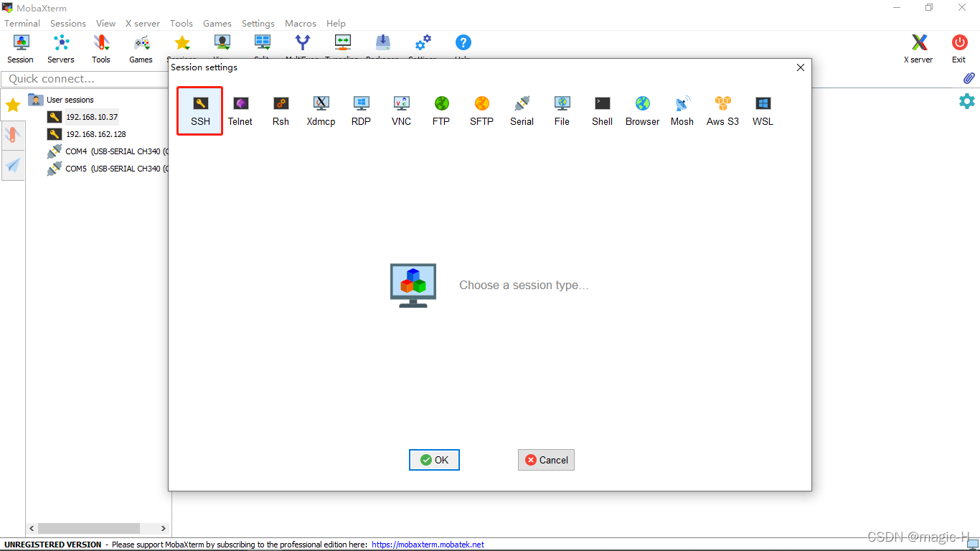The width and height of the screenshot is (980, 551).
Task: Choose the VNC session icon
Action: tap(402, 111)
